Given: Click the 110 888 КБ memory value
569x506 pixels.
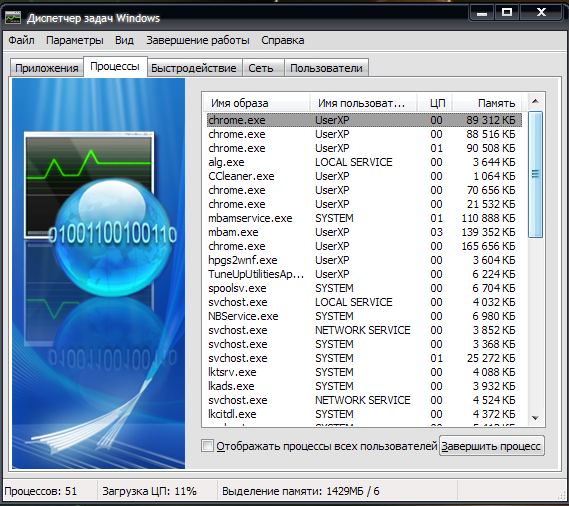Looking at the screenshot, I should [x=488, y=218].
